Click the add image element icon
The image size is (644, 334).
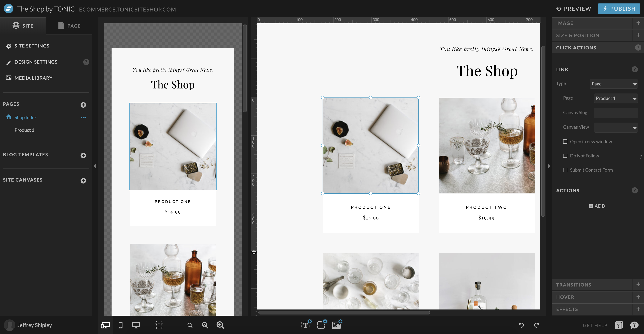(x=337, y=325)
